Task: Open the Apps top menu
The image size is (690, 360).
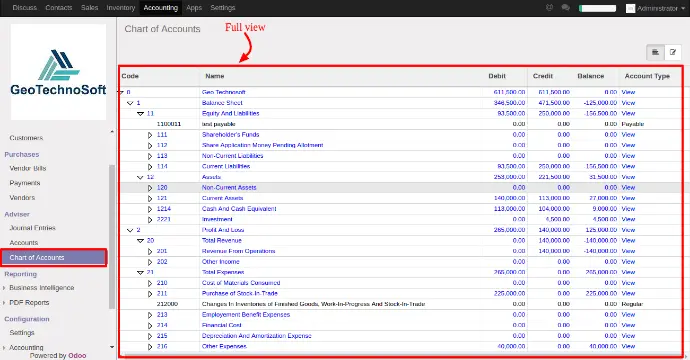Action: coord(194,7)
